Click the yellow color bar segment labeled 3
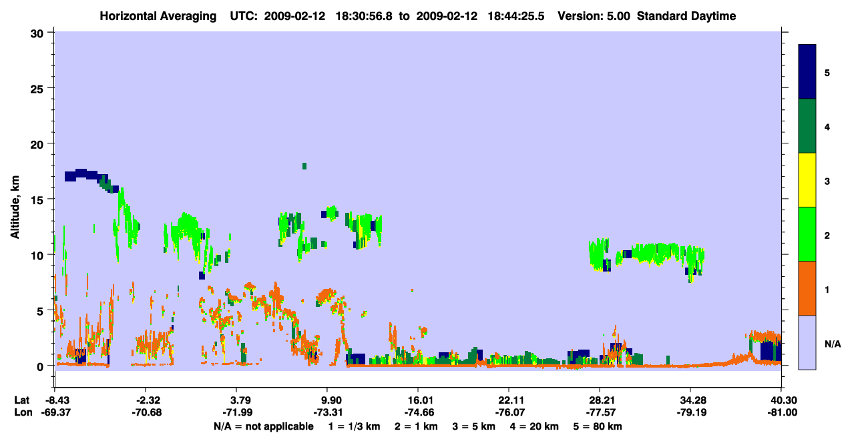 (807, 180)
